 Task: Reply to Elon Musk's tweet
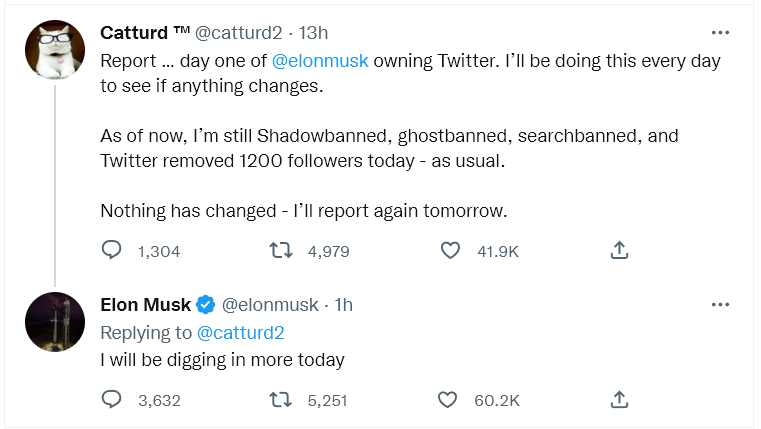[x=113, y=400]
